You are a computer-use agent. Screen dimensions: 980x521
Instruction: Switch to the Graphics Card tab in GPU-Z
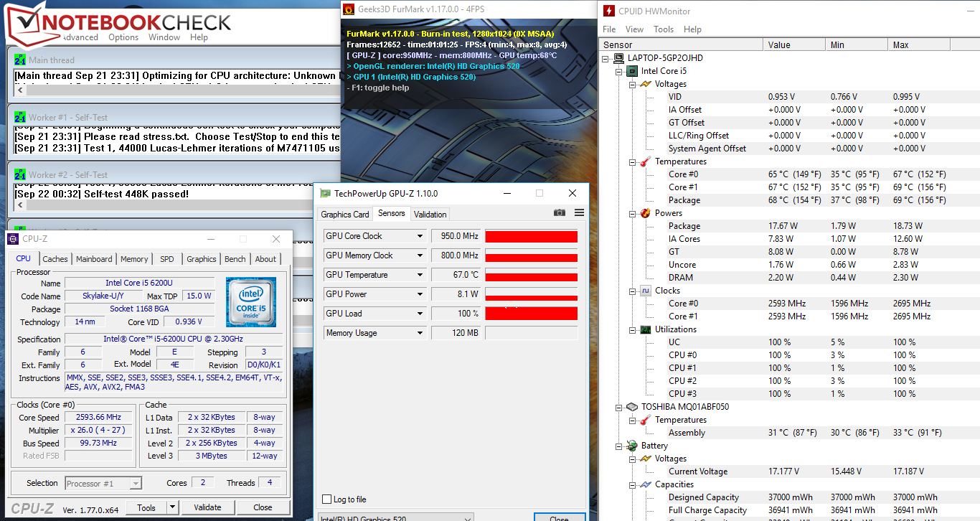[x=345, y=214]
